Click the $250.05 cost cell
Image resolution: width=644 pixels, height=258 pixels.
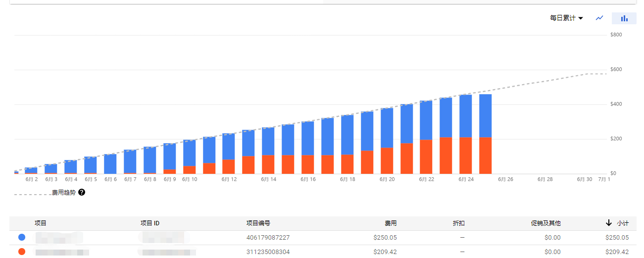tap(385, 238)
